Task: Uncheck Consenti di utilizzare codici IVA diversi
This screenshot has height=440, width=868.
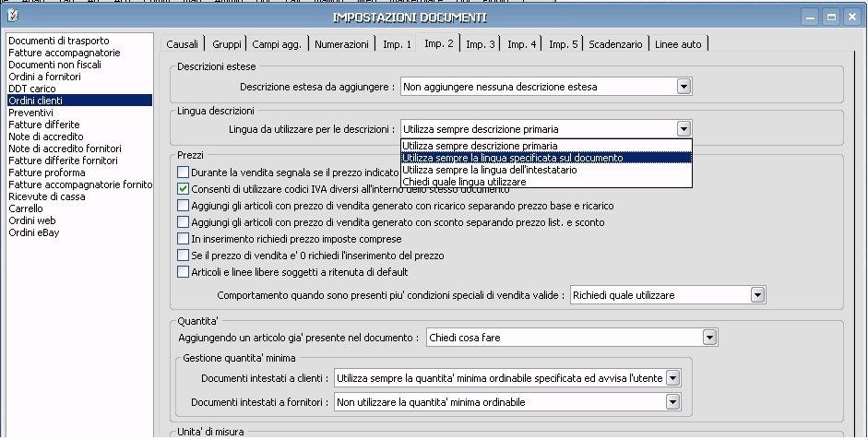Action: tap(184, 189)
